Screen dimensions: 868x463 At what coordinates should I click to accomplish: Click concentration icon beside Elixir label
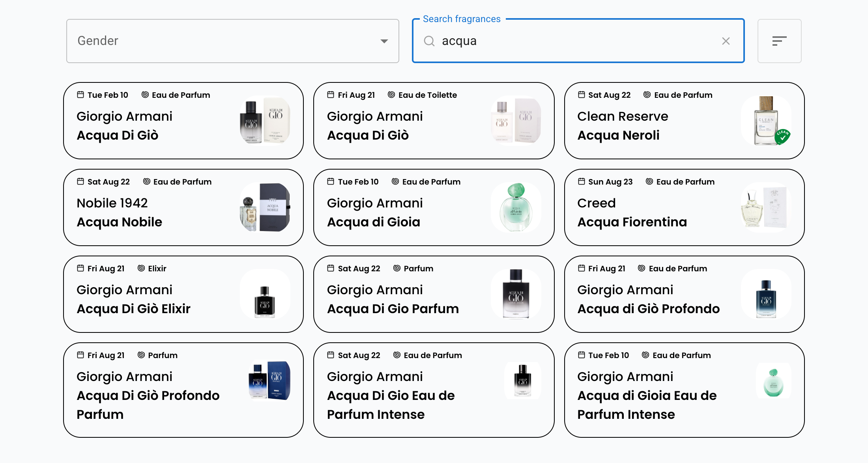coord(141,268)
